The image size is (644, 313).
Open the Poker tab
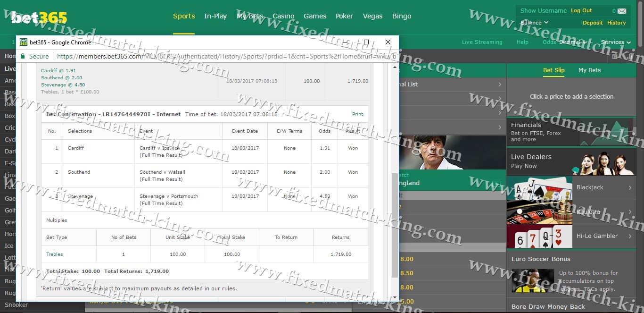[x=344, y=16]
